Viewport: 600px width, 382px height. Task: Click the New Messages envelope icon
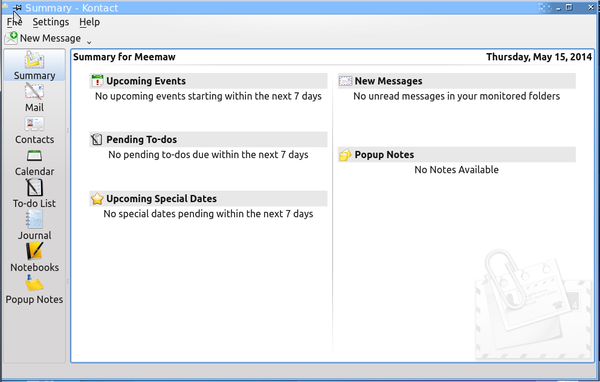coord(346,81)
